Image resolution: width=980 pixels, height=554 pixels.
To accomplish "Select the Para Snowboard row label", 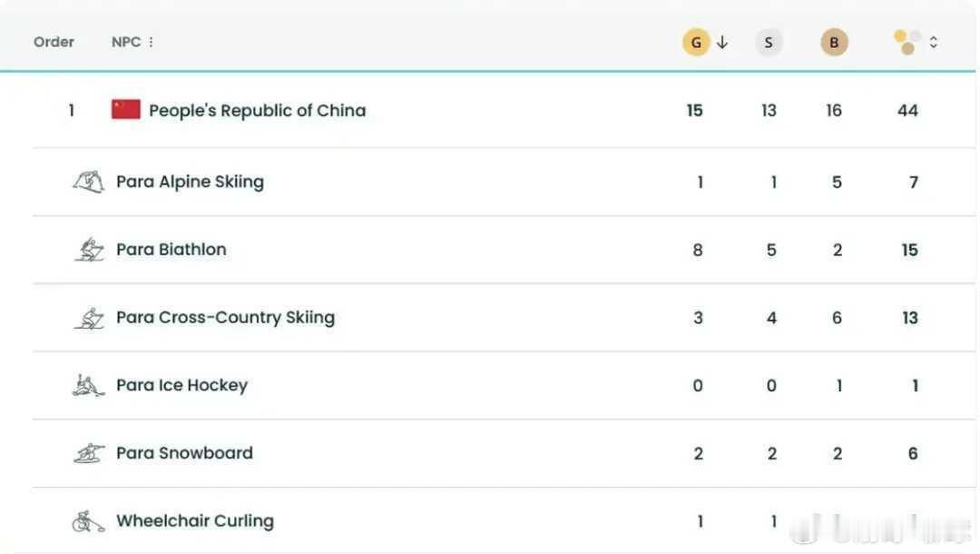I will 184,453.
